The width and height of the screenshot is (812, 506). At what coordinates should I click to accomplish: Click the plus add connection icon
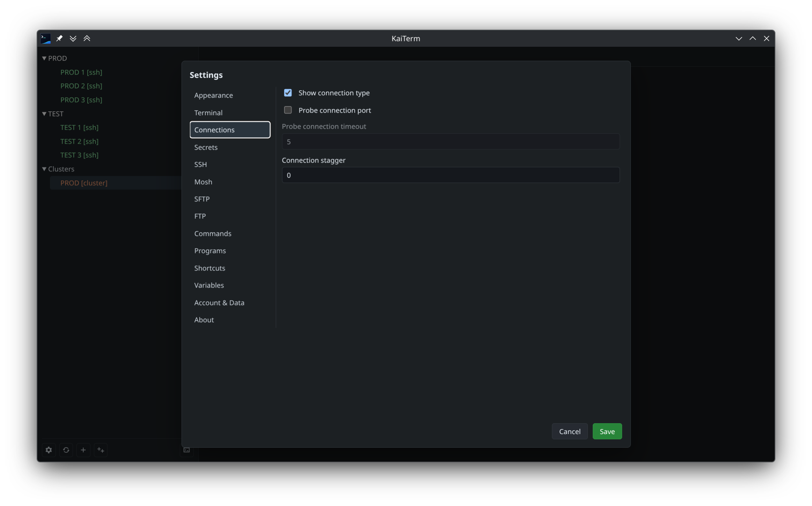(x=83, y=450)
